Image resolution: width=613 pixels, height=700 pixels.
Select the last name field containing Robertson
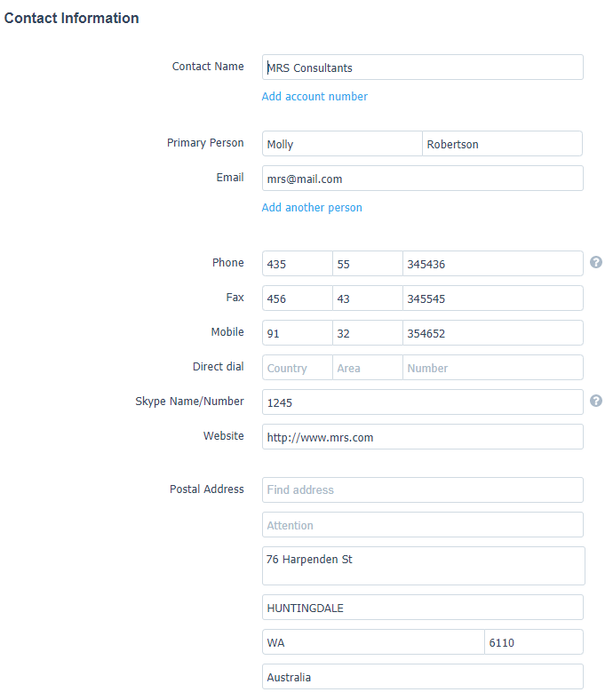tap(502, 144)
